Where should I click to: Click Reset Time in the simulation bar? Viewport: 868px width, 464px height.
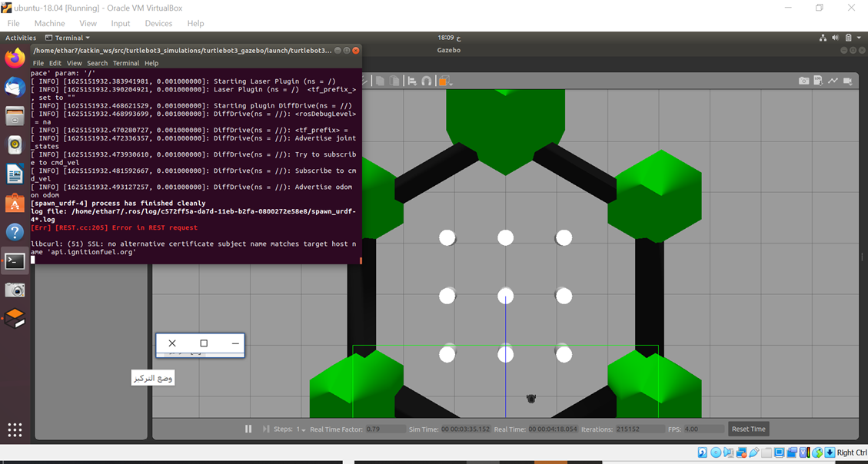tap(747, 429)
